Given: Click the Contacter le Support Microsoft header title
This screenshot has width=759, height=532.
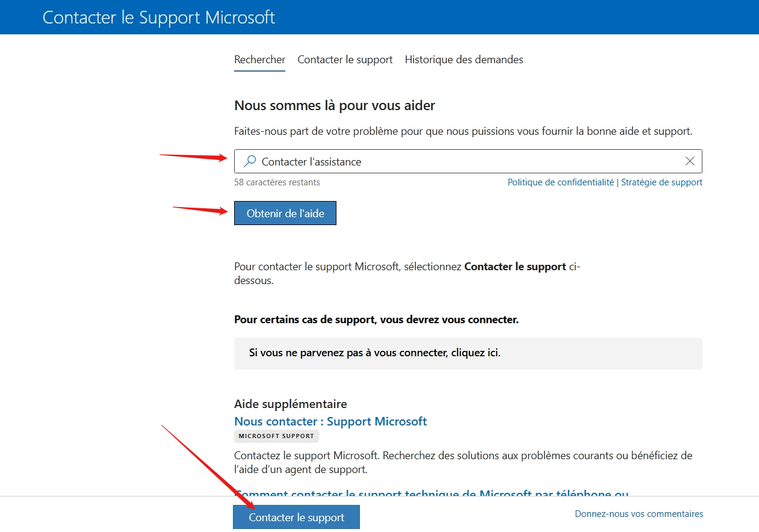Looking at the screenshot, I should click(159, 17).
